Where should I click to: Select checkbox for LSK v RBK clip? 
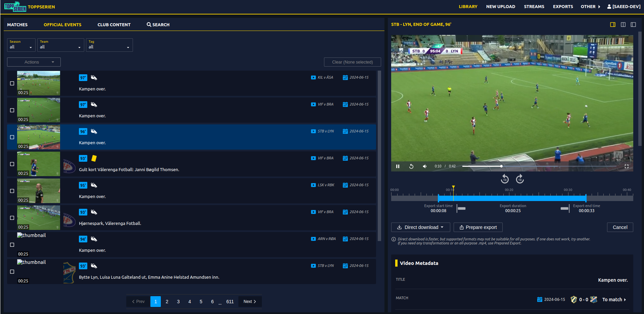pos(12,191)
